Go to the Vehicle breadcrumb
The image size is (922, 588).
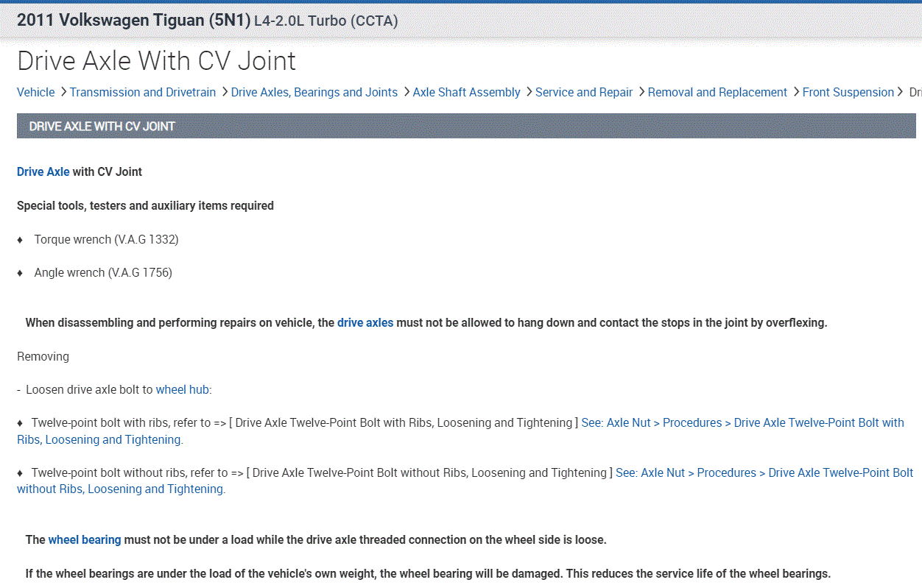pos(35,92)
